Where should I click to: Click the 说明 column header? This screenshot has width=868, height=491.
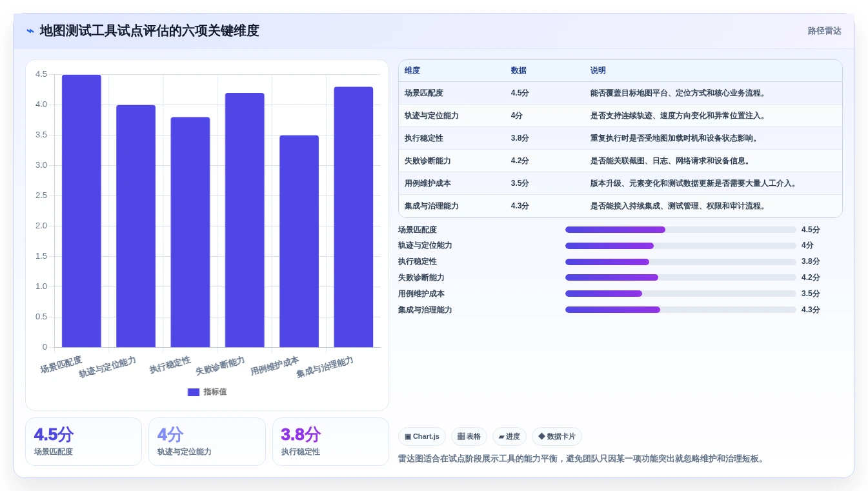(598, 70)
